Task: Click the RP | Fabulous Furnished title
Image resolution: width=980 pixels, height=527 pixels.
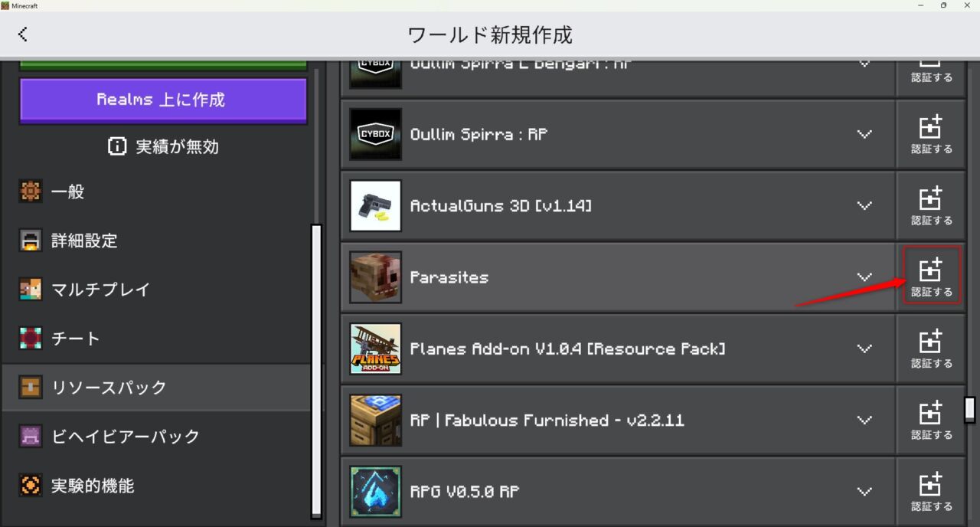Action: (x=547, y=421)
